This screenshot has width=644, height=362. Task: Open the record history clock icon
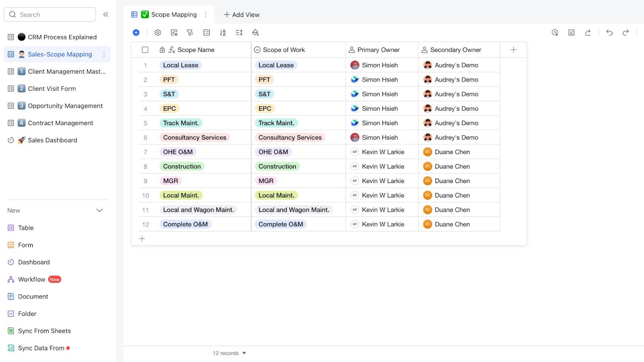[555, 33]
